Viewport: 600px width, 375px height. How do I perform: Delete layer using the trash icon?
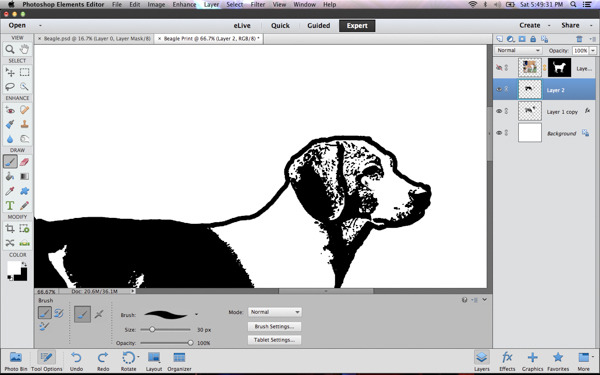tap(579, 39)
